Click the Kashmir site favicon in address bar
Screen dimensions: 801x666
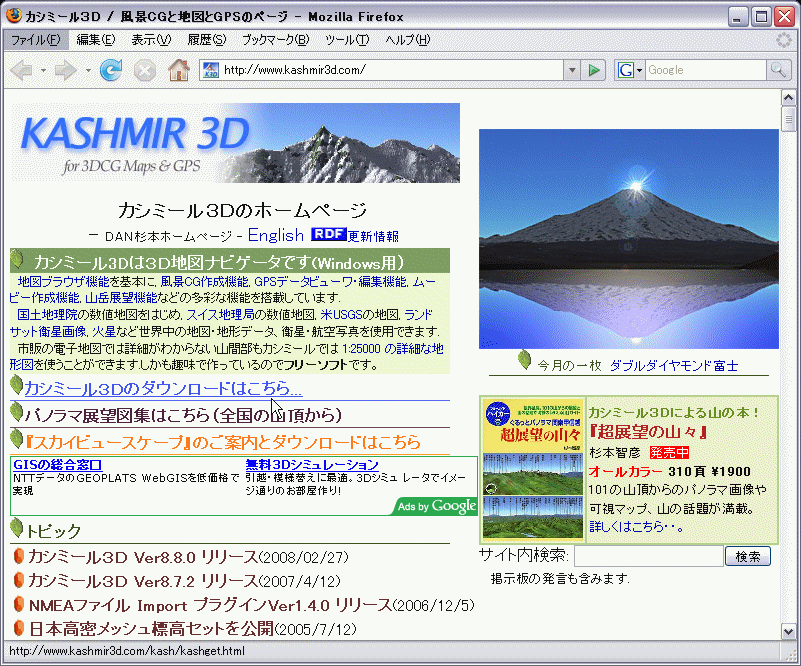(210, 70)
